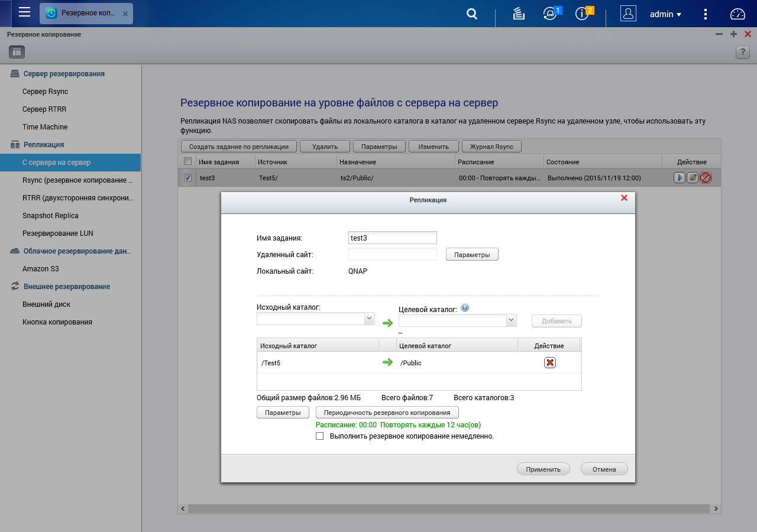757x532 pixels.
Task: Toggle the select-all checkbox in table header
Action: pyautogui.click(x=187, y=161)
